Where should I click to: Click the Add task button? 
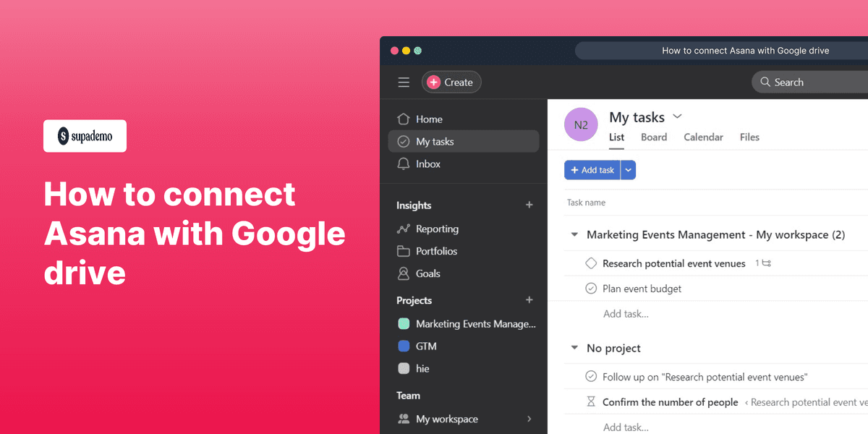(x=592, y=169)
